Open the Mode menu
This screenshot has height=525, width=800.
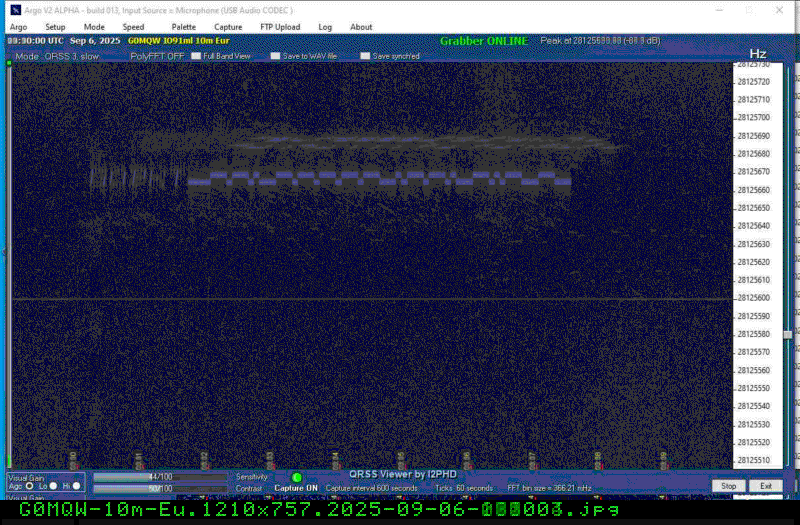[94, 27]
